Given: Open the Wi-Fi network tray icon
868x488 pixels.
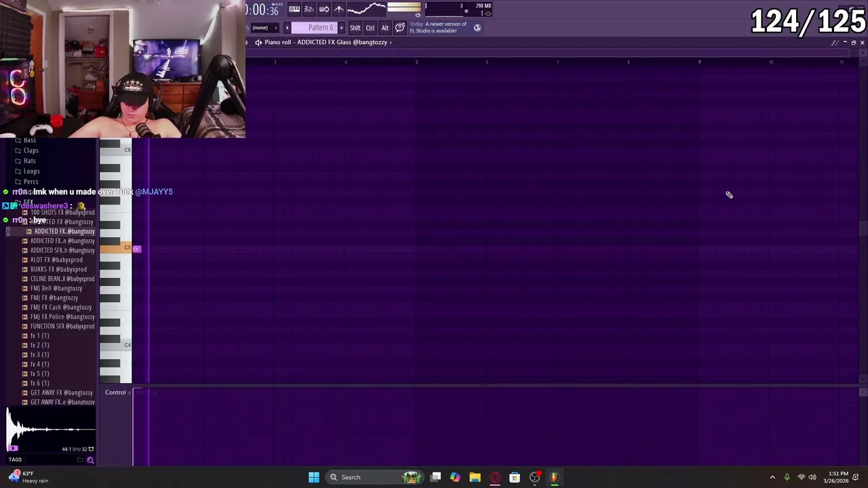Looking at the screenshot, I should click(801, 477).
